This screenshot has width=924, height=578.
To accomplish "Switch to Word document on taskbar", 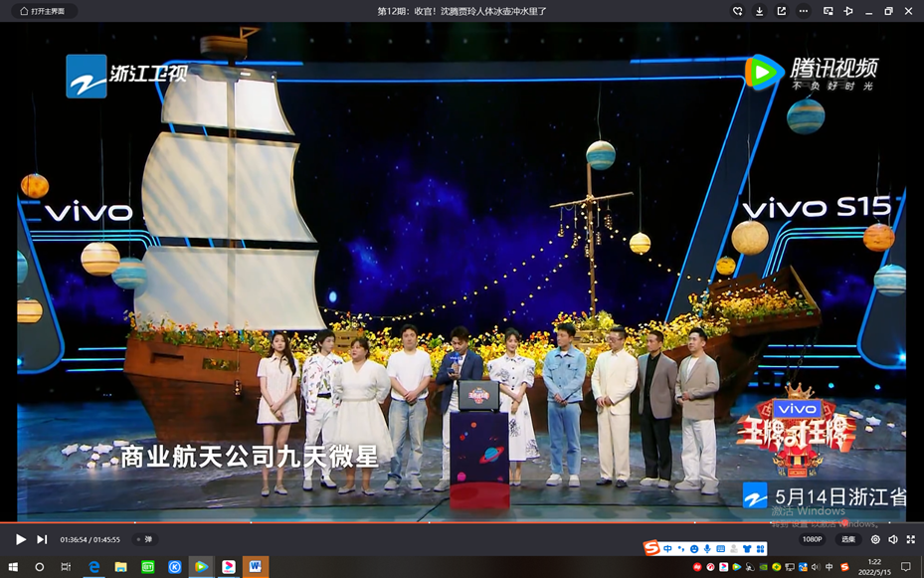I will [256, 567].
